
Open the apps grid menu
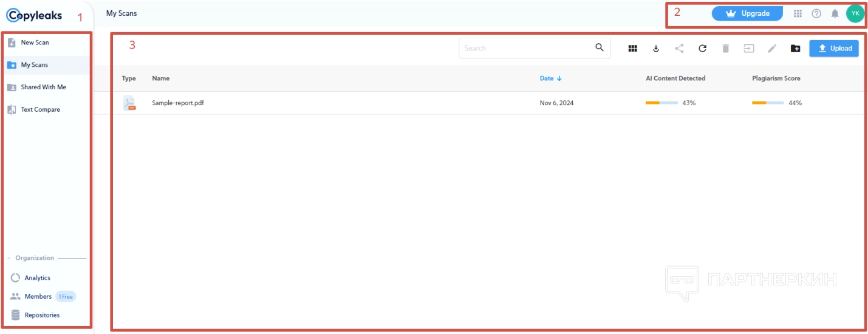[x=798, y=13]
